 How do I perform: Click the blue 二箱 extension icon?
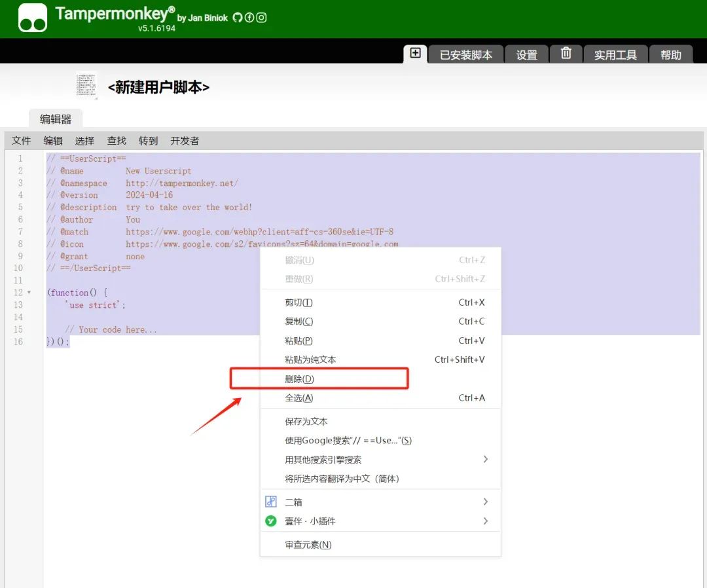[270, 501]
